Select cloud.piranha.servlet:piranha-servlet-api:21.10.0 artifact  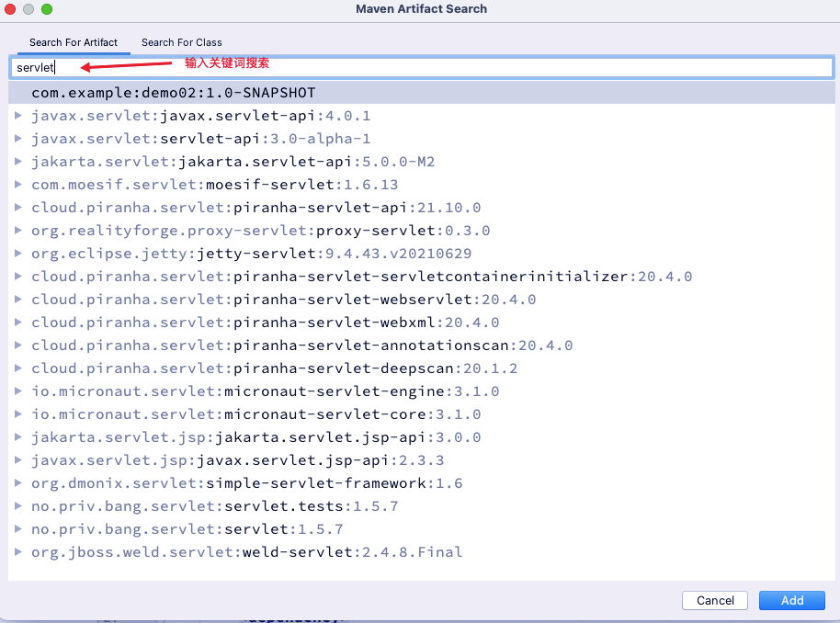coord(256,208)
